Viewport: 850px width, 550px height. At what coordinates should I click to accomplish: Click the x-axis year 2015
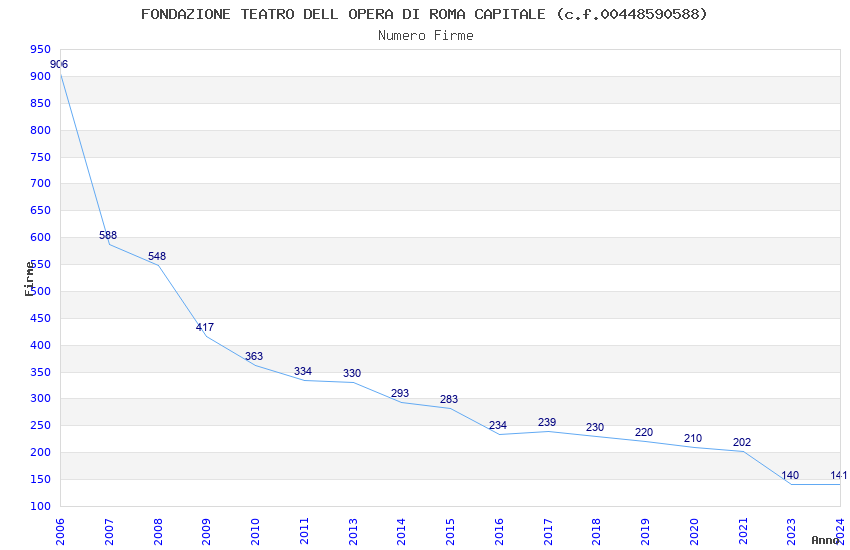(x=450, y=532)
